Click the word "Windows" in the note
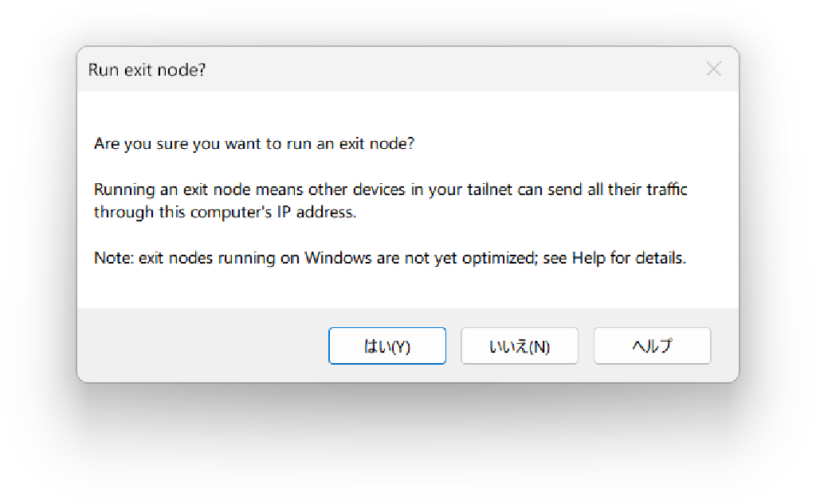 point(338,259)
